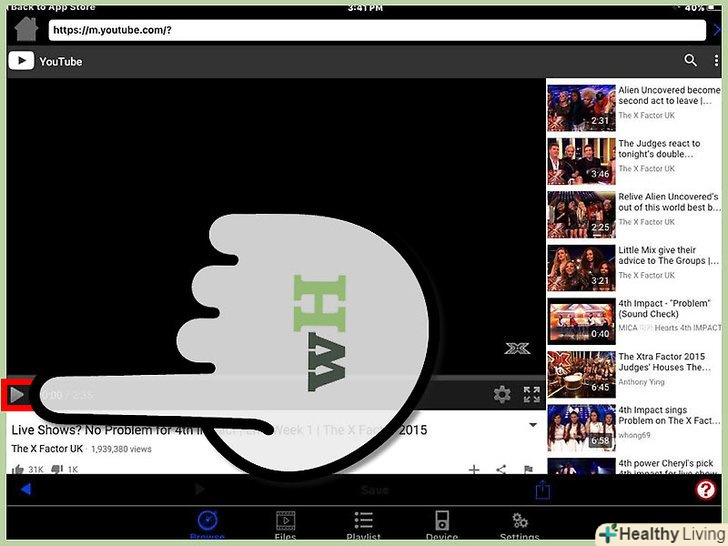Like the video with thumbs up
The image size is (728, 546).
pos(18,469)
